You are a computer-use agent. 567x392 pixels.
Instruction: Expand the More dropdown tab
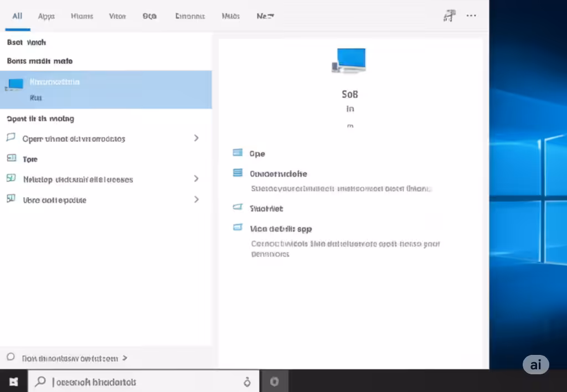pos(265,16)
